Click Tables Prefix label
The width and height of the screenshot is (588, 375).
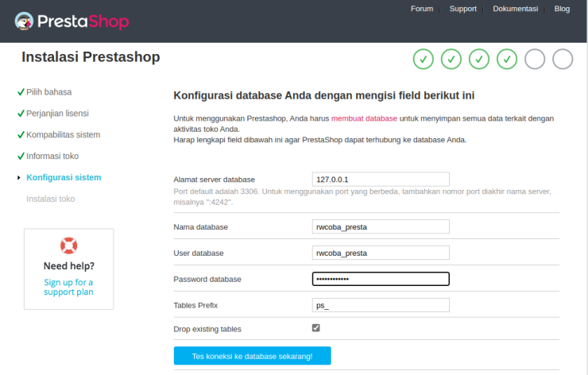195,306
